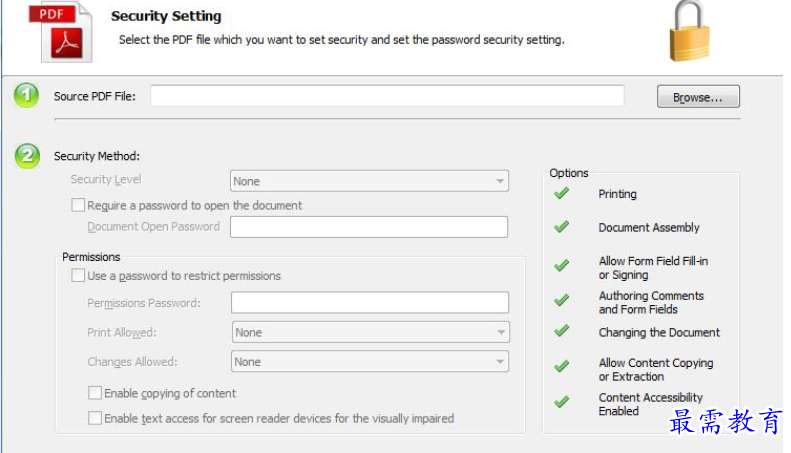
Task: Click checkmark next to Allow Content Copying
Action: [561, 366]
